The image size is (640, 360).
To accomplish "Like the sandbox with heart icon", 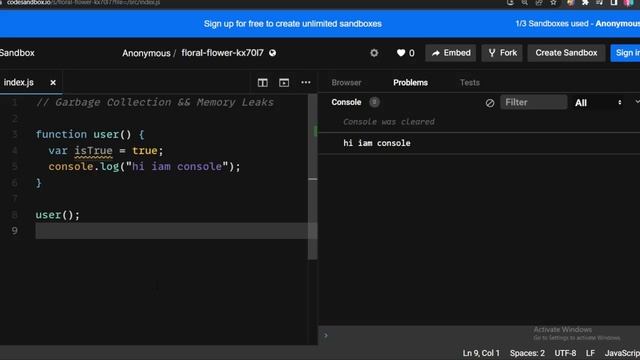I will [401, 53].
